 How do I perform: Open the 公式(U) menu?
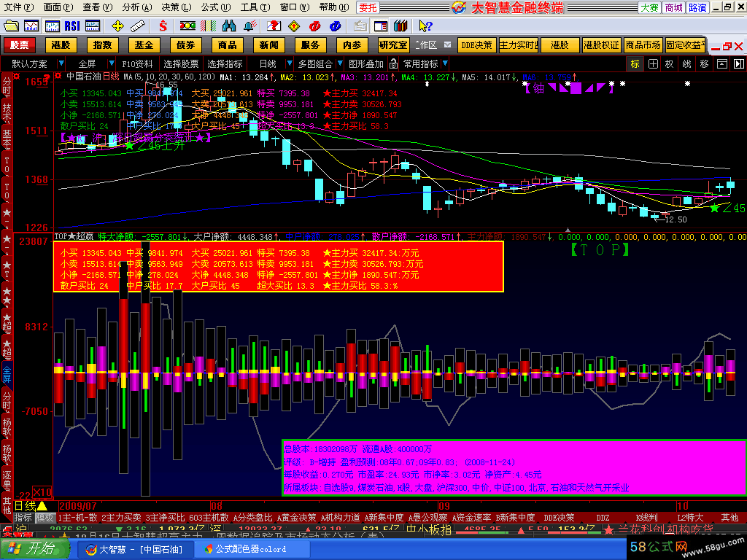tap(216, 7)
